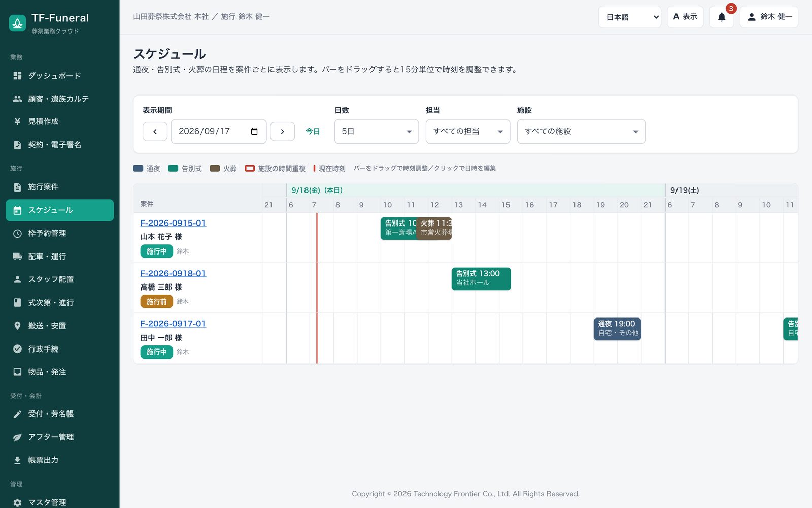The height and width of the screenshot is (508, 812).
Task: Click the 行政手続 check icon
Action: pyautogui.click(x=17, y=349)
